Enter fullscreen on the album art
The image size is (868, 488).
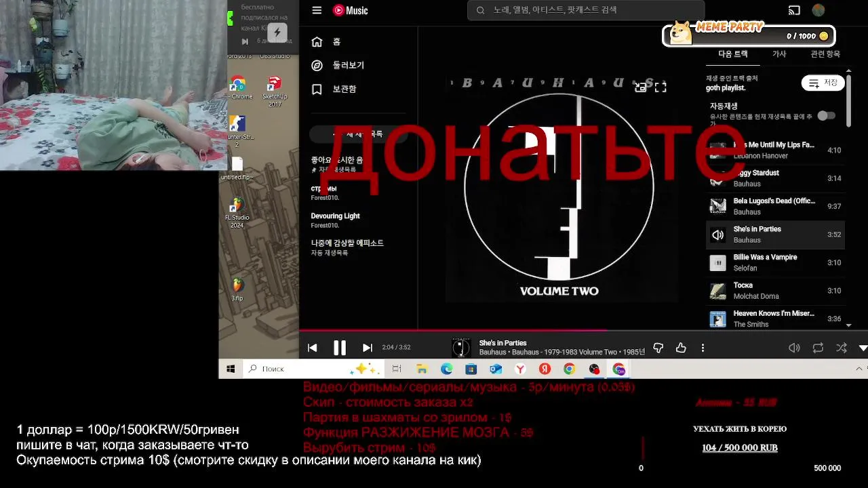660,87
